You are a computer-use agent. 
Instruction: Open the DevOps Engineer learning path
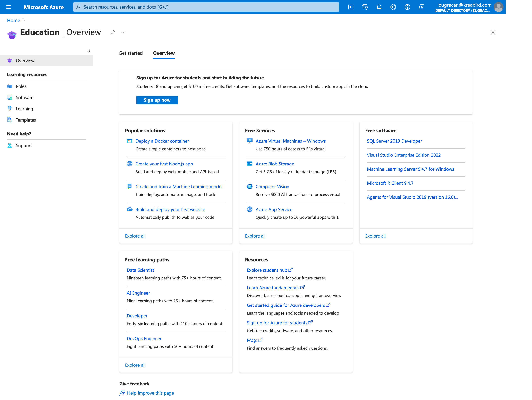pyautogui.click(x=144, y=339)
